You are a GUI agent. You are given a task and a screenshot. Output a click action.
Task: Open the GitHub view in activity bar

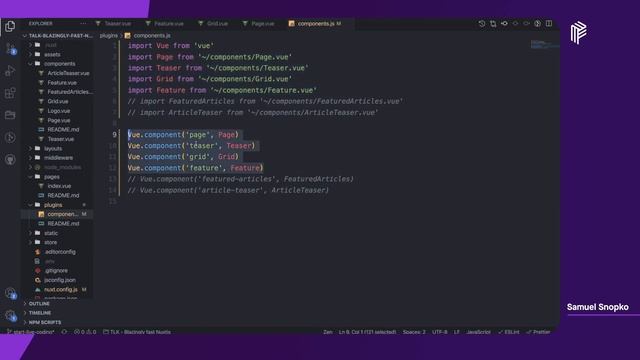pos(10,159)
